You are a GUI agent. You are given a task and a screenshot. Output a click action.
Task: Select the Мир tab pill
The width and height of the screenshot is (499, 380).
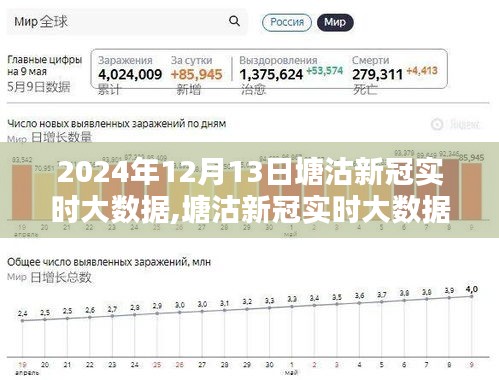coord(335,22)
